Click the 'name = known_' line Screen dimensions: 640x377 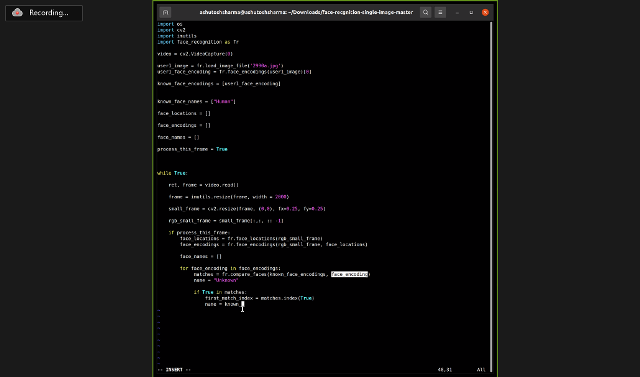pos(224,304)
